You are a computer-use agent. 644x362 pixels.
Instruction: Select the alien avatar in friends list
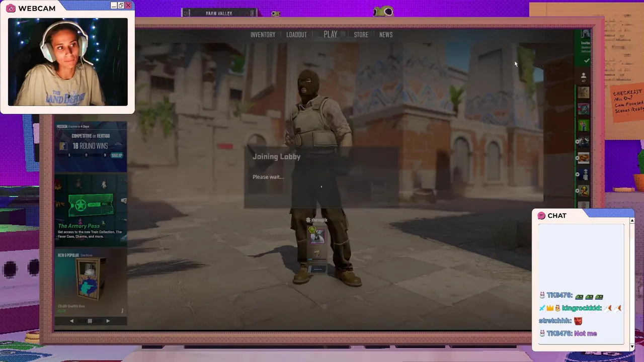584,175
